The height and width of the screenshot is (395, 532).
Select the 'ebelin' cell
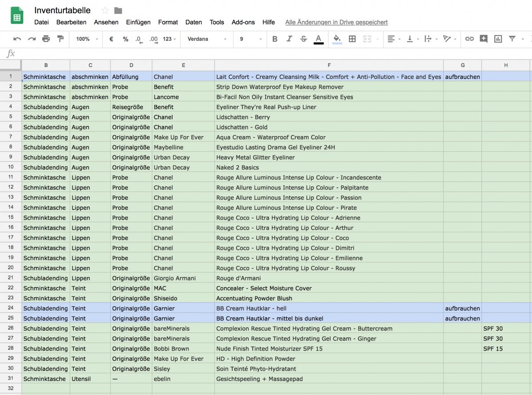(183, 379)
